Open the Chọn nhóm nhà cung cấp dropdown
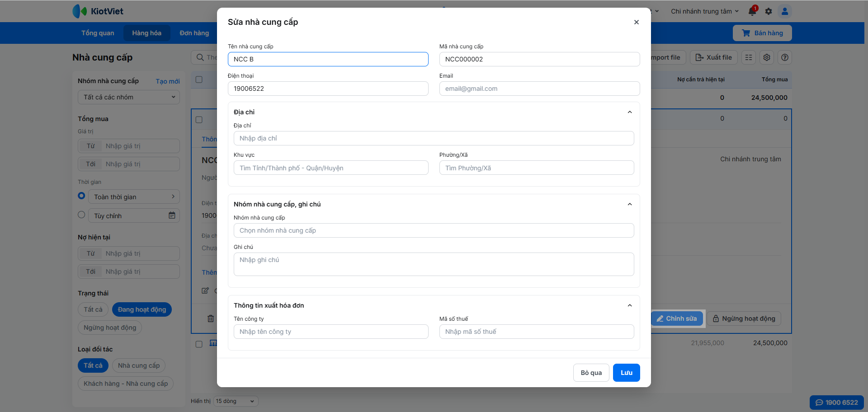Screen dimensions: 868x412 point(434,230)
